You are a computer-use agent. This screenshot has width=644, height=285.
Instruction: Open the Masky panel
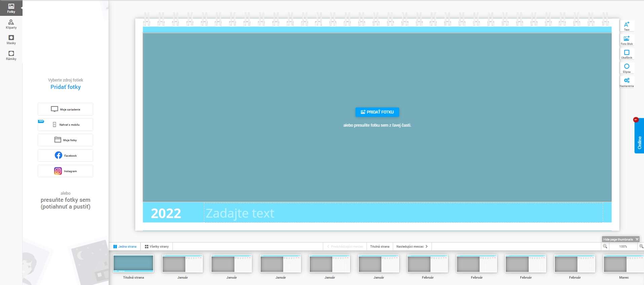point(11,39)
